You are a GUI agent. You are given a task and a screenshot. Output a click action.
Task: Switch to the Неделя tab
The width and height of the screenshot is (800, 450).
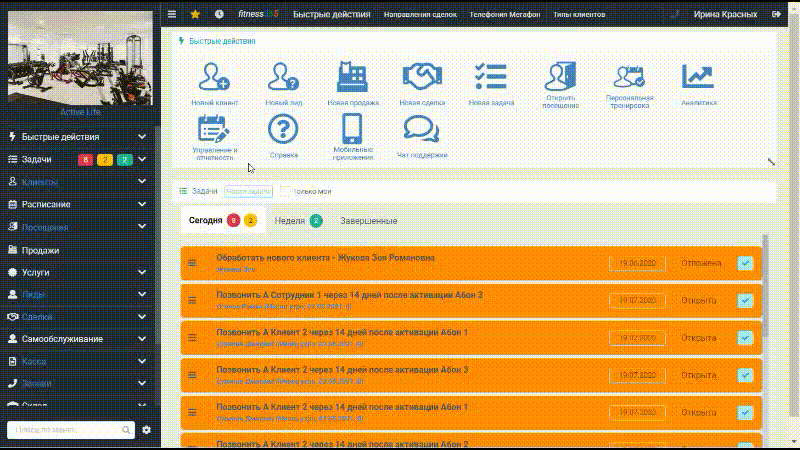(298, 221)
